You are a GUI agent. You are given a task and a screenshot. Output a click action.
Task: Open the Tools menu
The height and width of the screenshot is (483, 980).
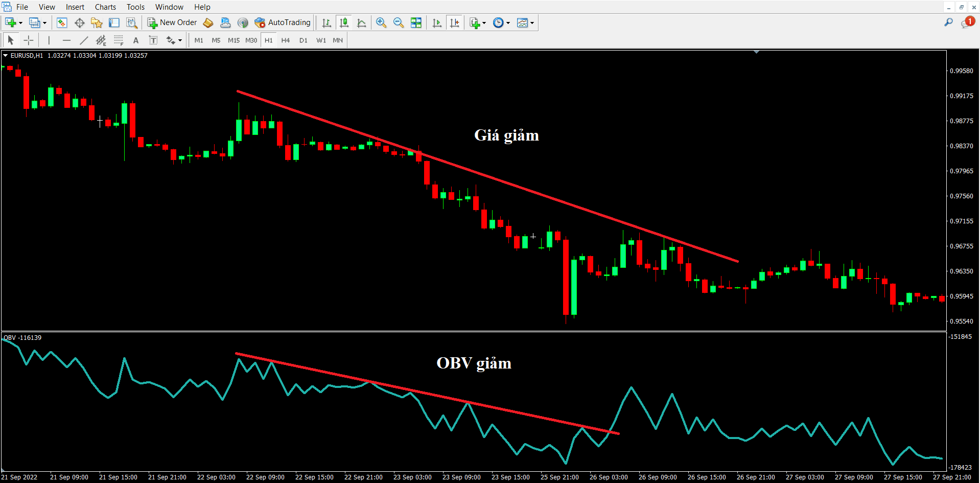pyautogui.click(x=136, y=7)
